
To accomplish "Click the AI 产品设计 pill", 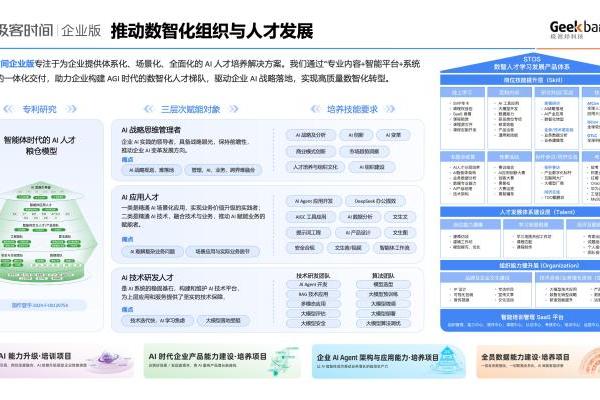I will pos(358,232).
